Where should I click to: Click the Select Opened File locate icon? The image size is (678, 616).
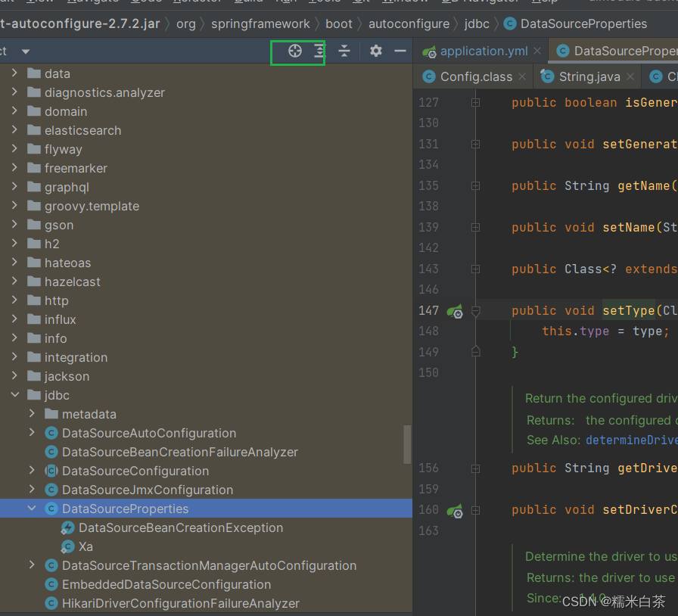(295, 51)
